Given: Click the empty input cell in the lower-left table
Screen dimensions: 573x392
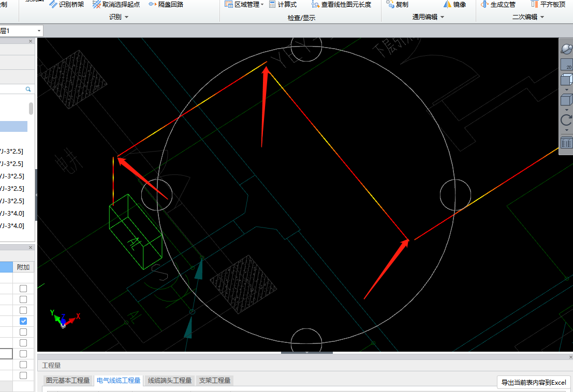Looking at the screenshot, I should coord(6,354).
